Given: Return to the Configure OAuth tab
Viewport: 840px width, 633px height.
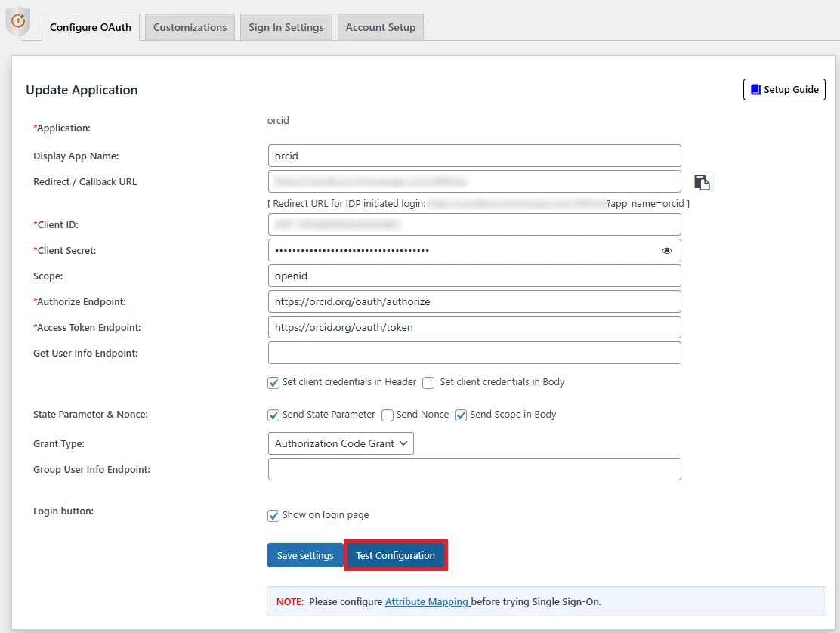Looking at the screenshot, I should [x=90, y=26].
